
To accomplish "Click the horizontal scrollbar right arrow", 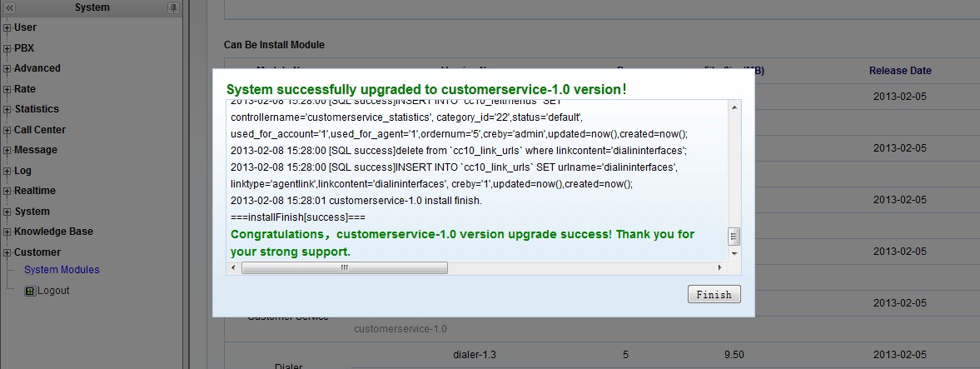I will pyautogui.click(x=721, y=268).
